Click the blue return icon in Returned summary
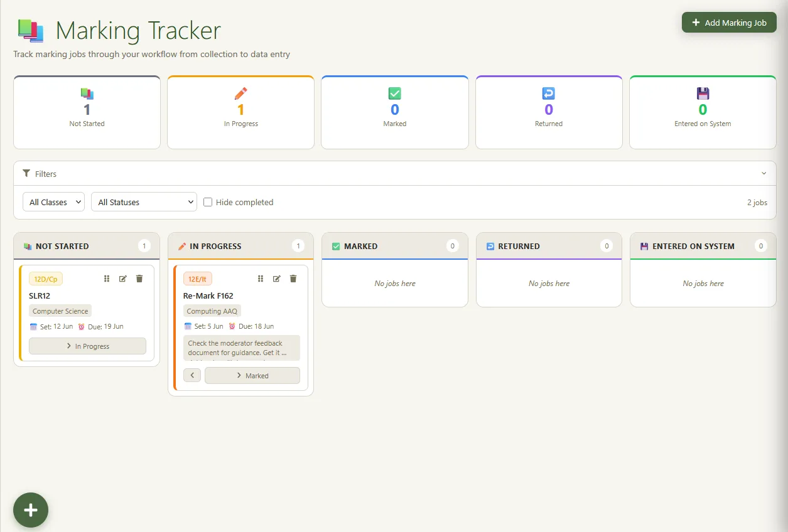This screenshot has width=788, height=532. (x=549, y=93)
